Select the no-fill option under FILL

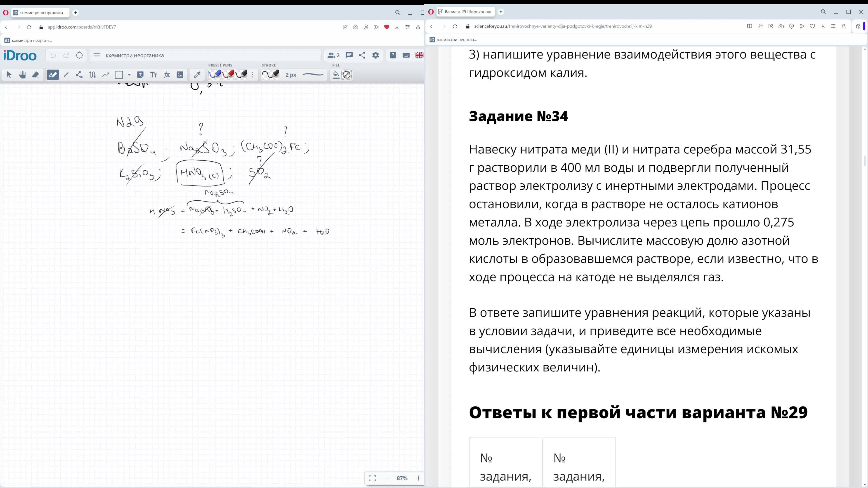pos(347,75)
